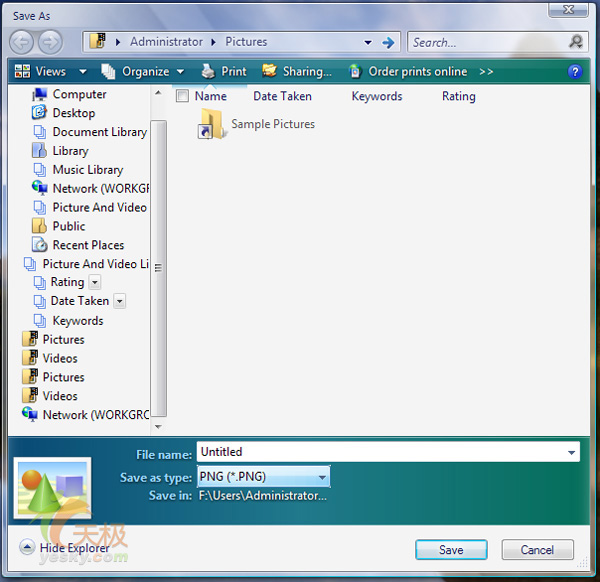Viewport: 600px width, 582px height.
Task: Click the File name input field
Action: (388, 452)
